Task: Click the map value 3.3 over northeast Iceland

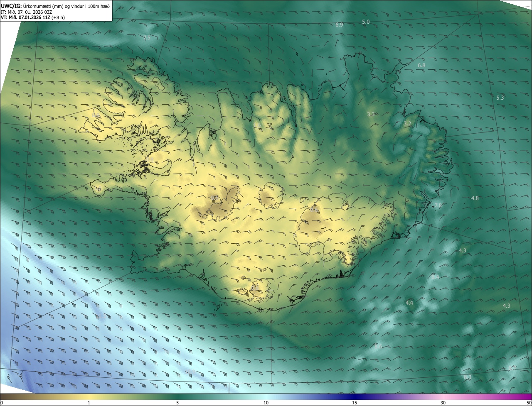Action: [371, 114]
